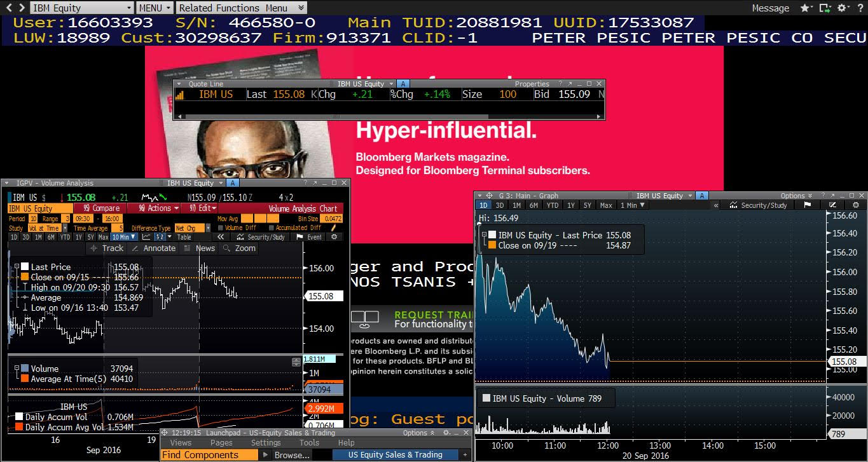Image resolution: width=868 pixels, height=462 pixels.
Task: Open the Difference Type Net Chg dropdown
Action: pyautogui.click(x=192, y=228)
